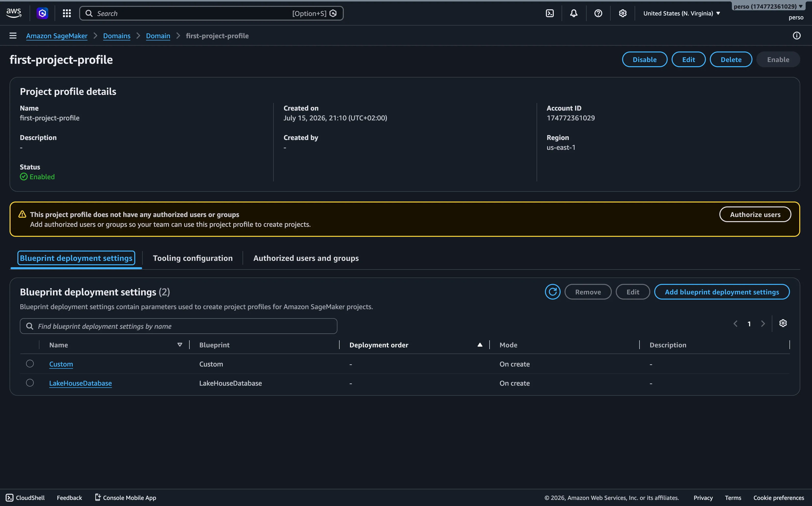Click the Edit button in blueprint settings panel
This screenshot has height=506, width=812.
(633, 292)
